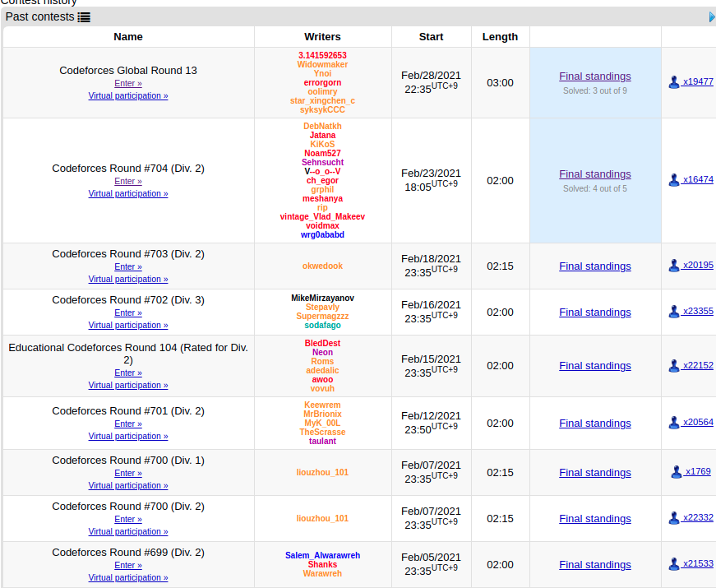Open Enter link for Codeforces Global Round 13
716x588 pixels.
(128, 84)
